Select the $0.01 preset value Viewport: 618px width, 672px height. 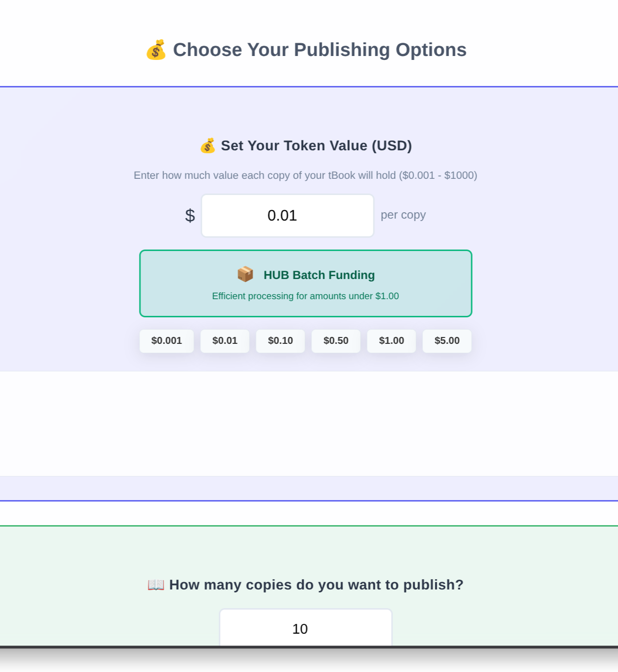(225, 340)
